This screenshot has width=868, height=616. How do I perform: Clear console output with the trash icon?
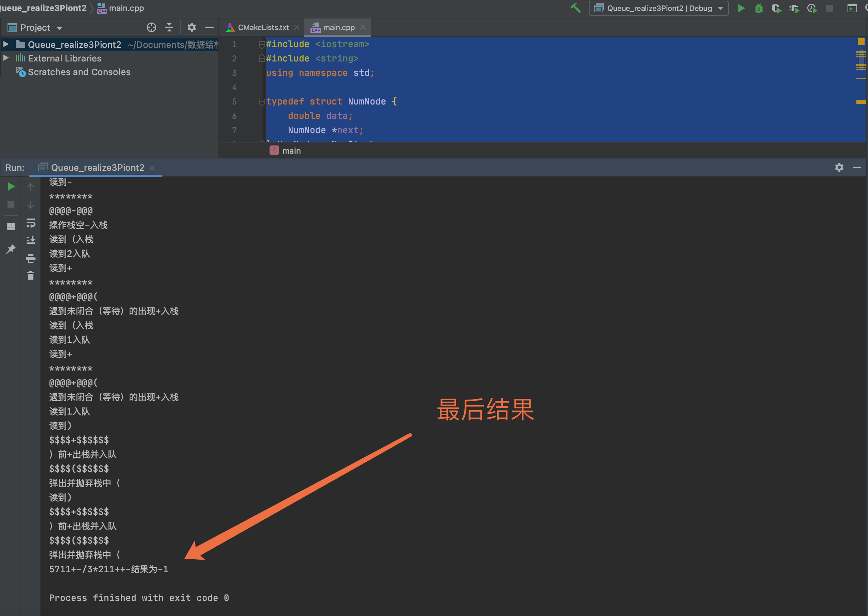tap(31, 276)
